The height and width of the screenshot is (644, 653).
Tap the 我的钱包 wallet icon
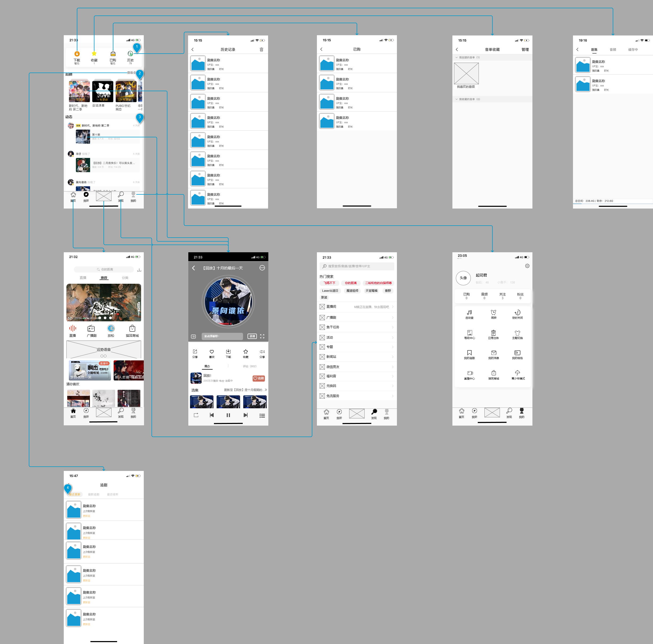coord(517,353)
